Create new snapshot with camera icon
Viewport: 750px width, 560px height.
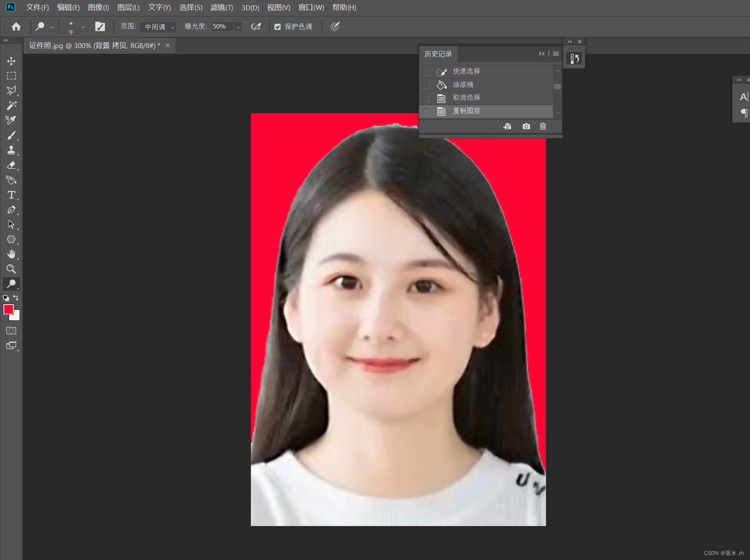coord(526,126)
